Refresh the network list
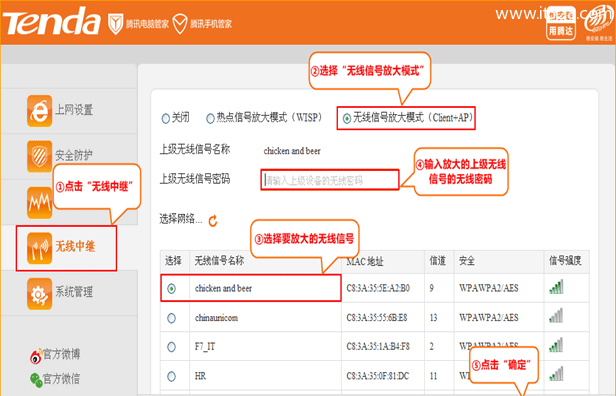 pyautogui.click(x=213, y=221)
